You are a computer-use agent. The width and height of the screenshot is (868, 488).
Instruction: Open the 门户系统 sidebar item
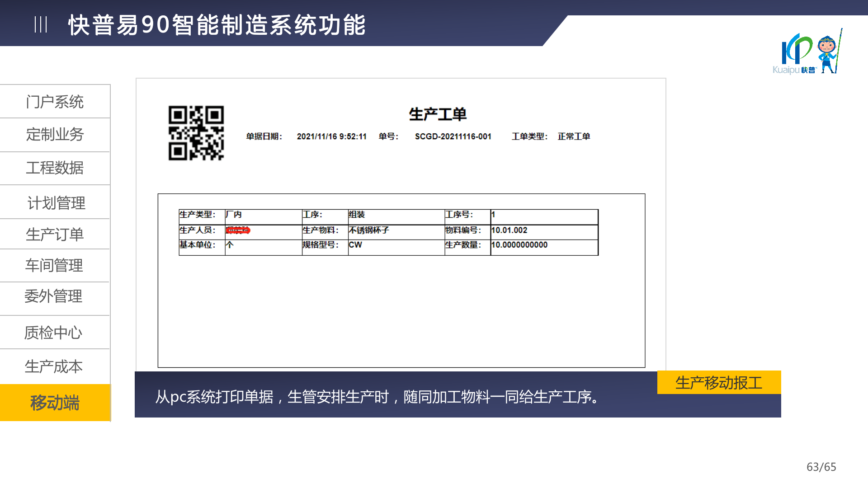[x=55, y=102]
